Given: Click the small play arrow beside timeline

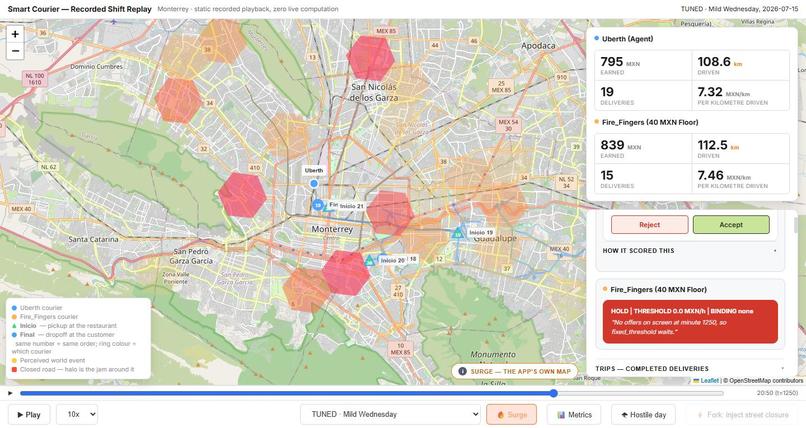Looking at the screenshot, I should (10, 393).
